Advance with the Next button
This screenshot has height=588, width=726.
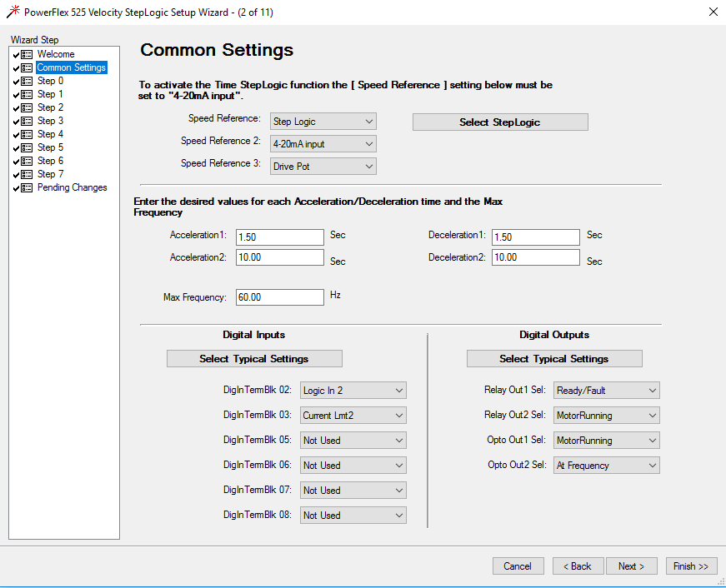(x=632, y=566)
